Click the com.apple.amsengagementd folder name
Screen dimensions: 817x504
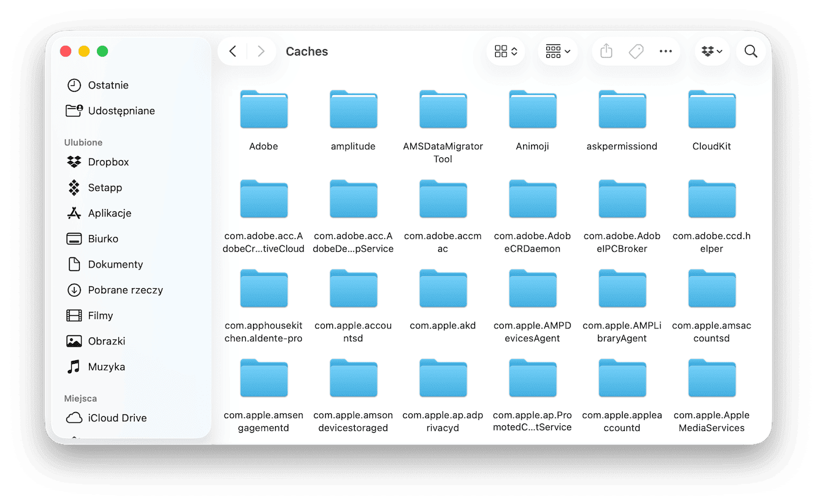coord(264,422)
